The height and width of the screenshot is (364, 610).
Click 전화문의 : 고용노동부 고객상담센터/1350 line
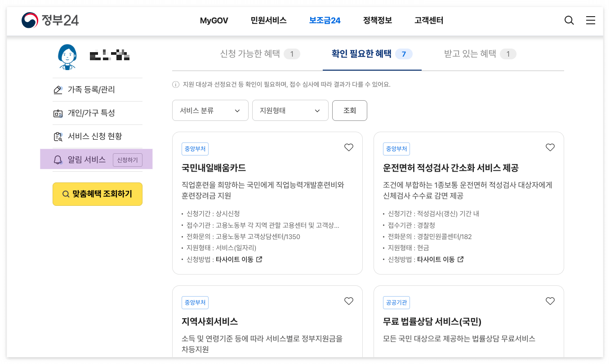click(x=243, y=236)
